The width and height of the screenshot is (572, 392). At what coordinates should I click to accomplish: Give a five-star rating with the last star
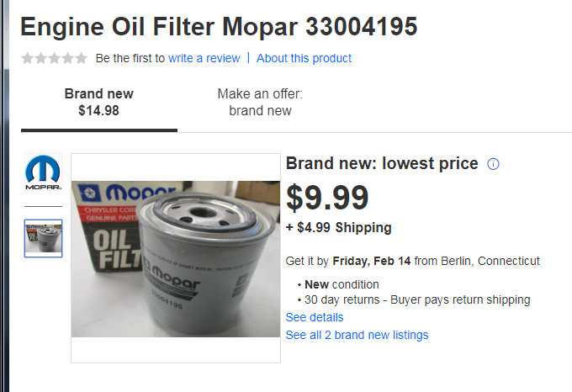point(81,58)
